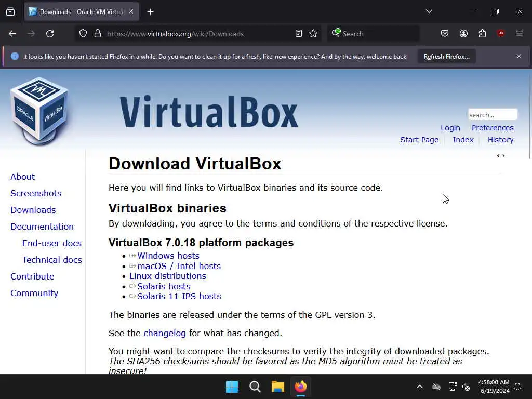This screenshot has width=532, height=399.
Task: Open a new tab with plus button
Action: point(151,12)
